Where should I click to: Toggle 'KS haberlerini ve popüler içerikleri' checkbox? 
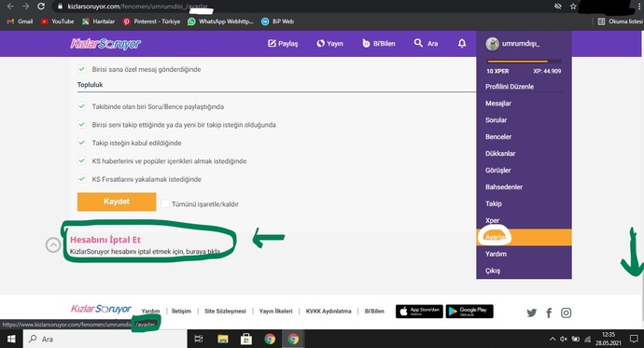(x=82, y=160)
